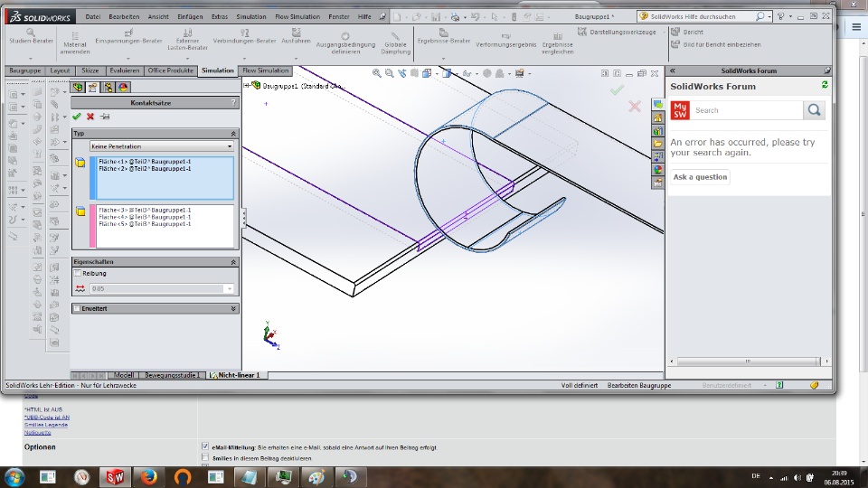Open Kontaktsätze help question mark
868x488 pixels.
coord(233,102)
